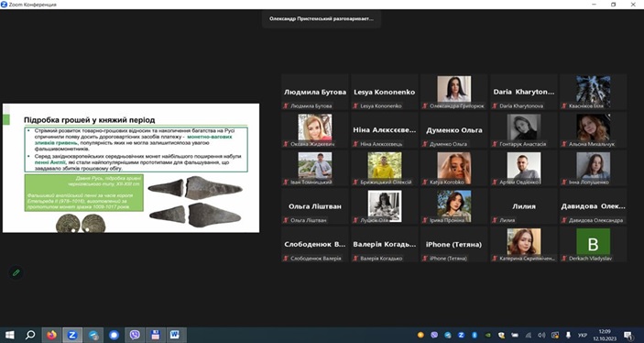Open Microsoft Word from the taskbar
This screenshot has height=343, width=644.
[176, 335]
